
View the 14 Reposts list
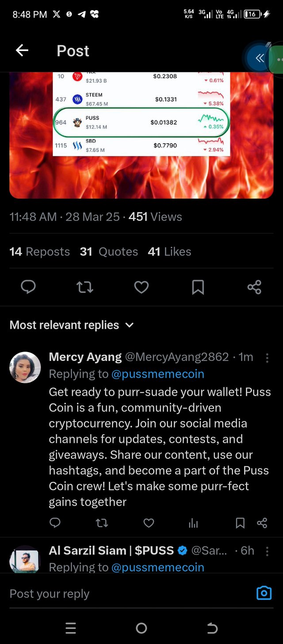coord(40,252)
